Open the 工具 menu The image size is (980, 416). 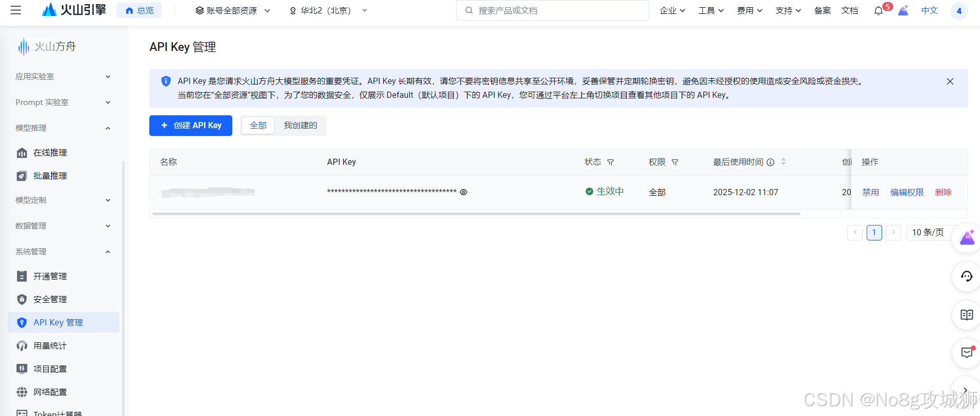click(711, 10)
